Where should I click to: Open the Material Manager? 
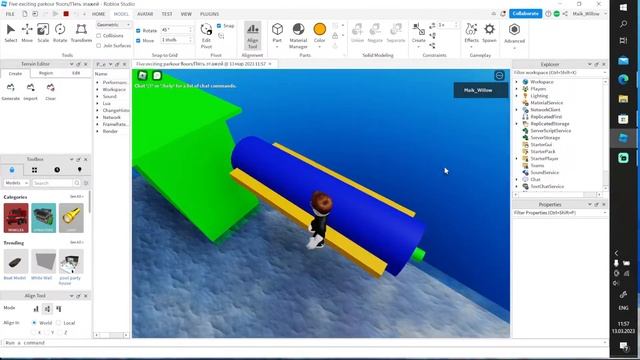(x=298, y=36)
